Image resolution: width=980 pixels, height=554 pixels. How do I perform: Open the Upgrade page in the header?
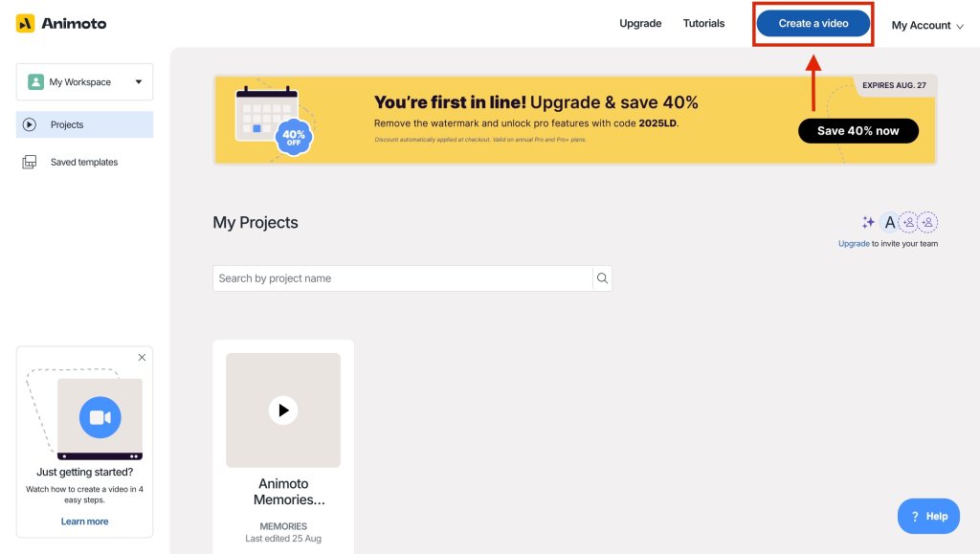640,23
